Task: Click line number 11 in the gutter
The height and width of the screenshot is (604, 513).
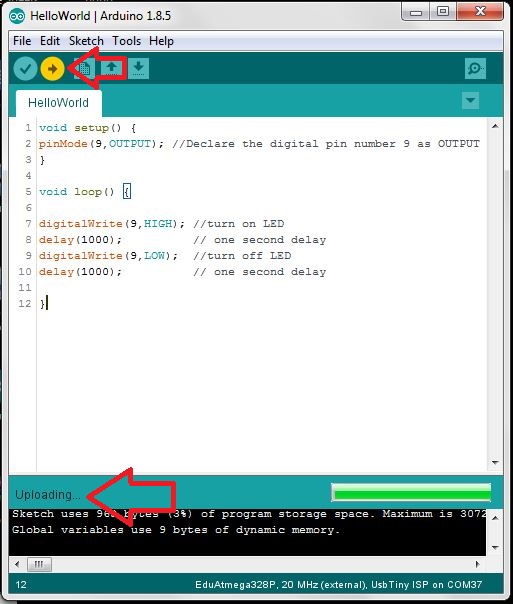Action: coord(25,288)
